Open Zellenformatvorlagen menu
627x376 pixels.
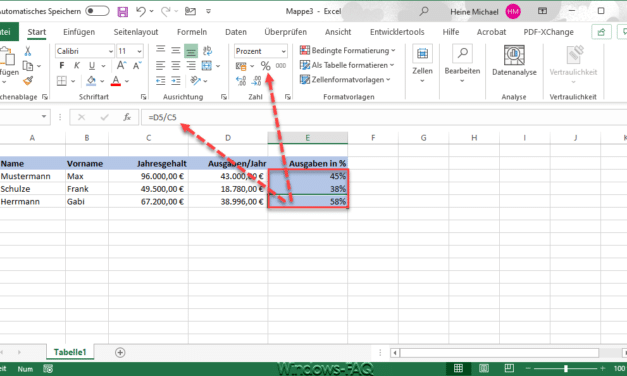click(x=345, y=80)
